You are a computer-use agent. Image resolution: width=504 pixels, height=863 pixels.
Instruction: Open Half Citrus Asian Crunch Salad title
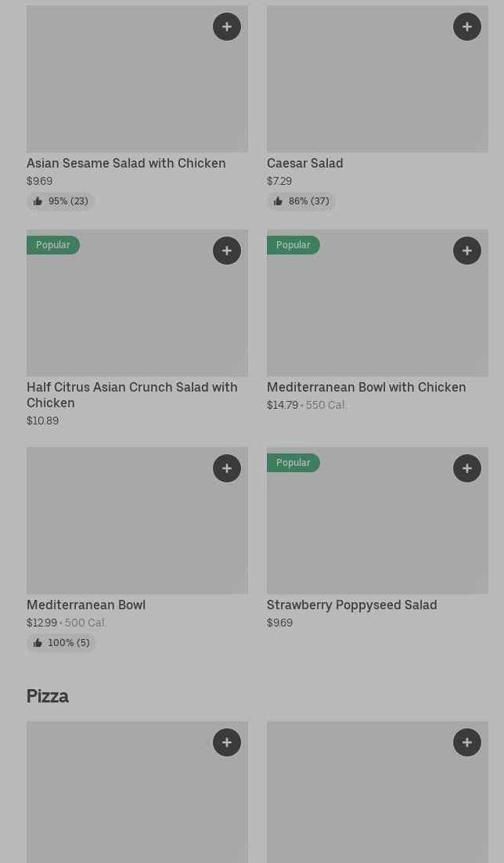[131, 395]
